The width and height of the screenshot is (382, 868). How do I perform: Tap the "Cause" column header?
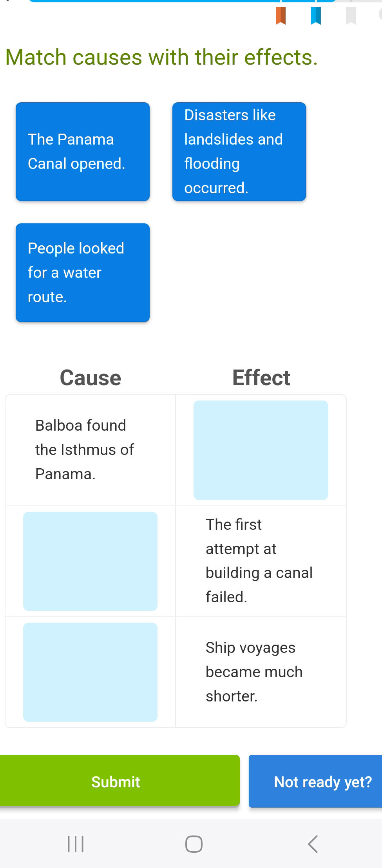coord(91,377)
